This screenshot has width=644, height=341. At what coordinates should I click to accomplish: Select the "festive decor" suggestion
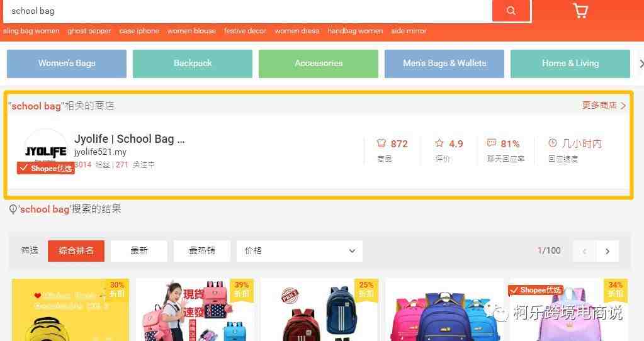pyautogui.click(x=245, y=31)
